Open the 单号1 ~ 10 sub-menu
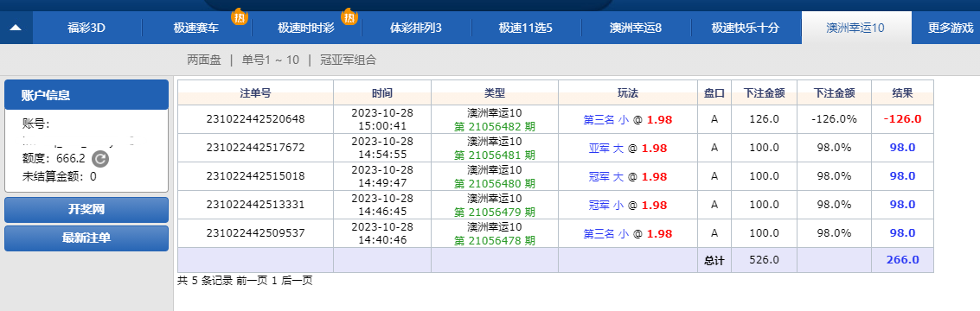980x311 pixels. 271,60
